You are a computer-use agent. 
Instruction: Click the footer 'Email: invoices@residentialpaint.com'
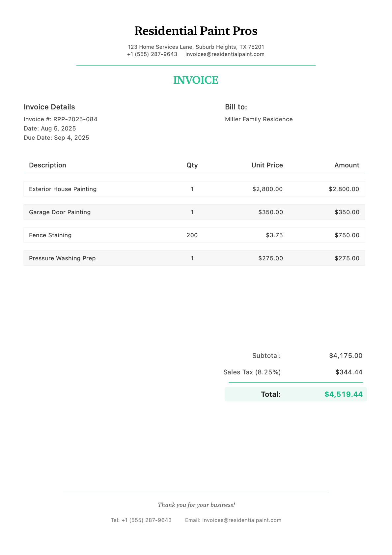233,520
